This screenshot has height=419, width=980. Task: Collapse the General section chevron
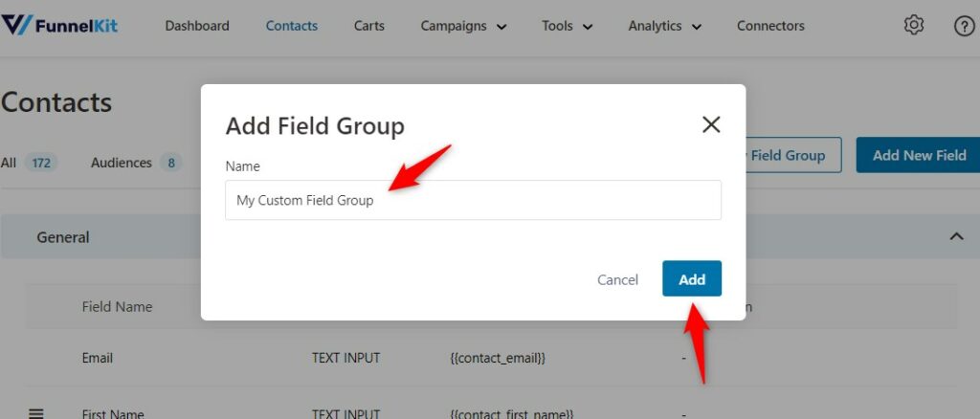[956, 236]
